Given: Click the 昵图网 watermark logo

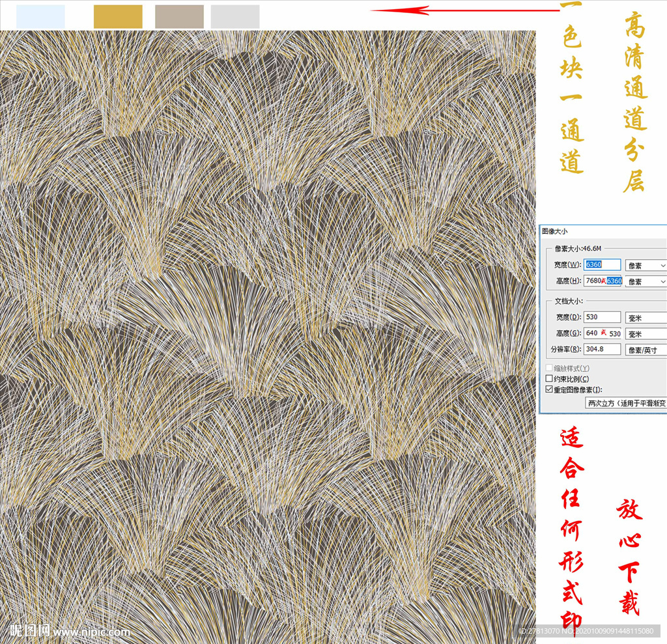Looking at the screenshot, I should coord(31,630).
